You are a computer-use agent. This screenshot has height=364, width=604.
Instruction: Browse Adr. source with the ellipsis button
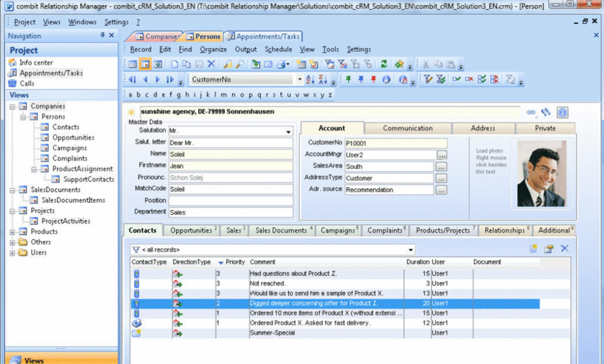[441, 190]
